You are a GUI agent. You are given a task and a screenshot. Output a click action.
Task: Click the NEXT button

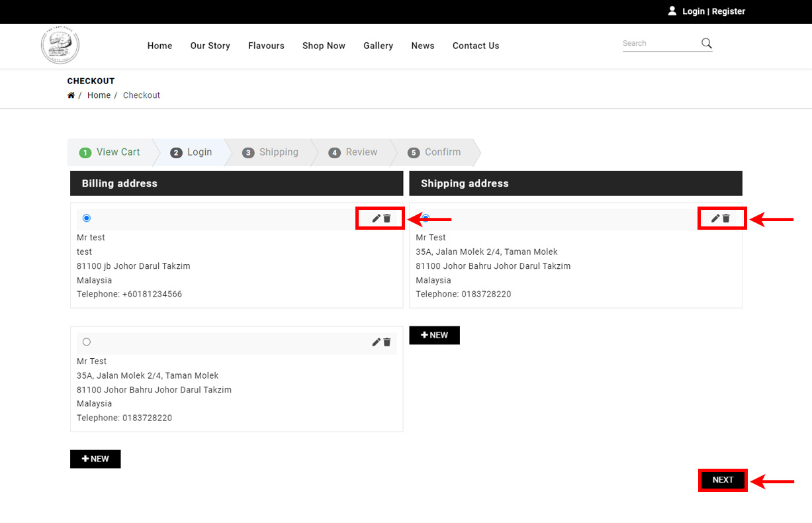(723, 480)
